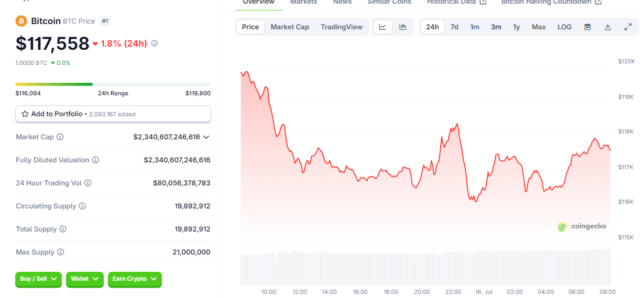This screenshot has height=298, width=644.
Task: Click info icon beside 24 Hour Trading Vol
Action: 88,183
